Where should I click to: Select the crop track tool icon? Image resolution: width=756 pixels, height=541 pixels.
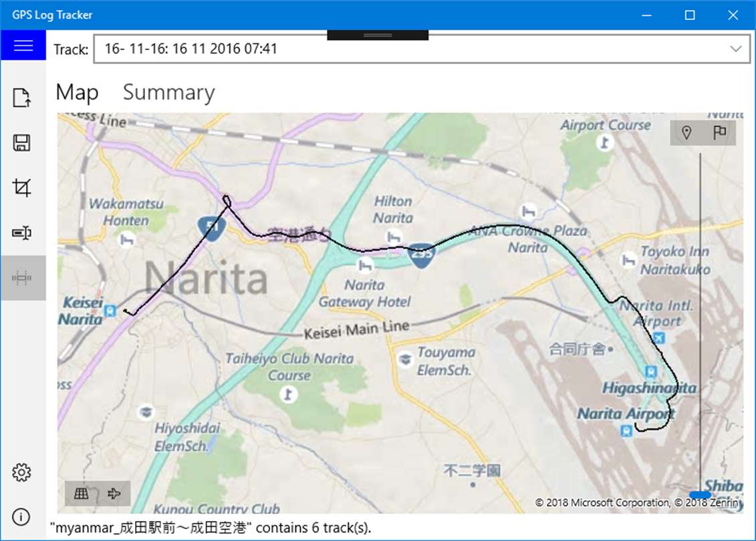point(21,188)
